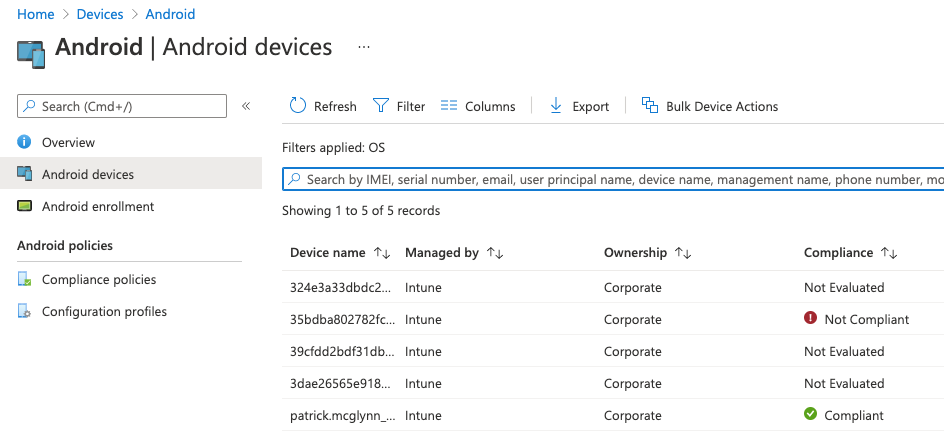Image resolution: width=944 pixels, height=434 pixels.
Task: Click Corporate in patrick.mcglynn row
Action: pyautogui.click(x=633, y=415)
